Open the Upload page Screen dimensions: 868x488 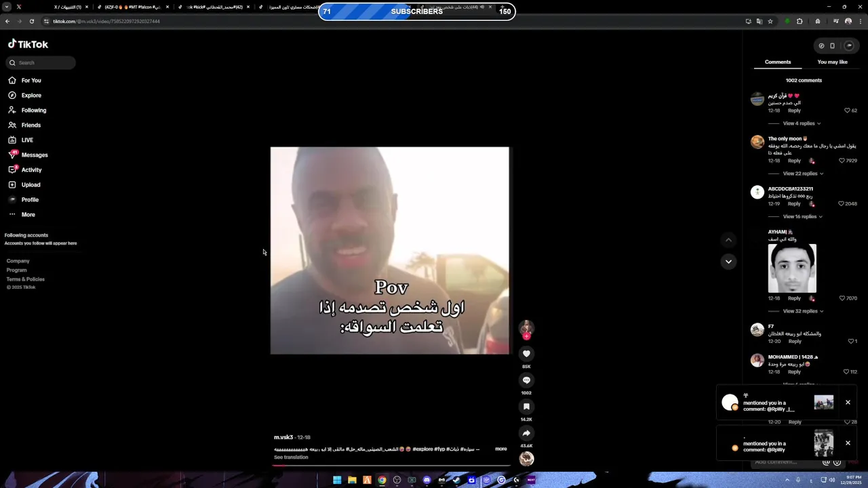(x=24, y=185)
